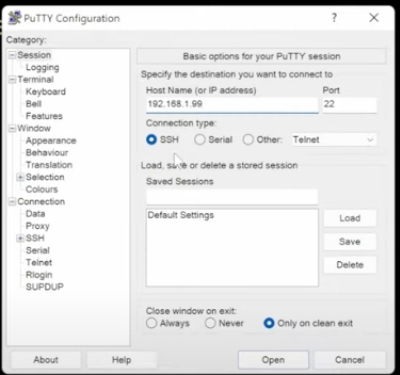The height and width of the screenshot is (375, 400).
Task: Click the PuTTY icon in title bar
Action: click(14, 18)
